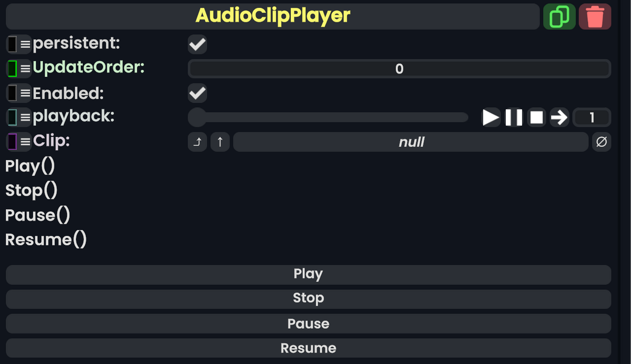Click the Pause icon next to playback slider
The image size is (631, 364).
514,117
